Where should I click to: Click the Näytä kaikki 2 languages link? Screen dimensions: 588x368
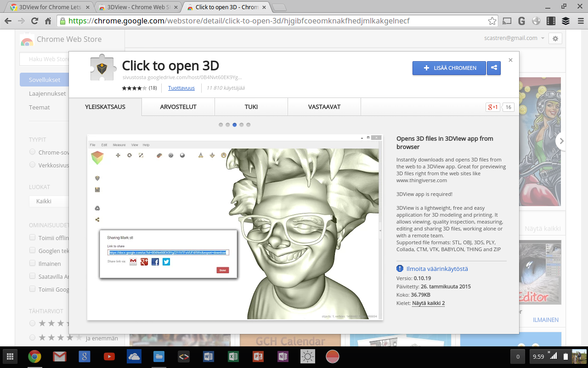(x=429, y=303)
